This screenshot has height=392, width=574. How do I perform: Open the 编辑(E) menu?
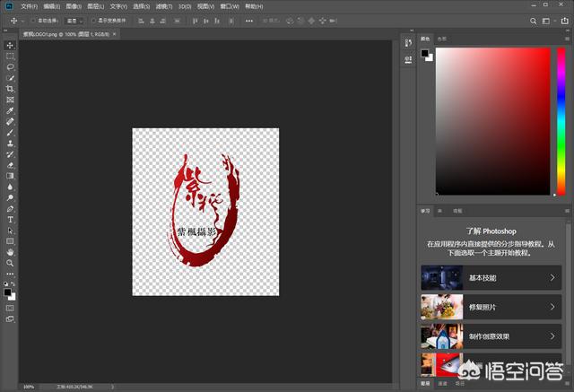[52, 6]
